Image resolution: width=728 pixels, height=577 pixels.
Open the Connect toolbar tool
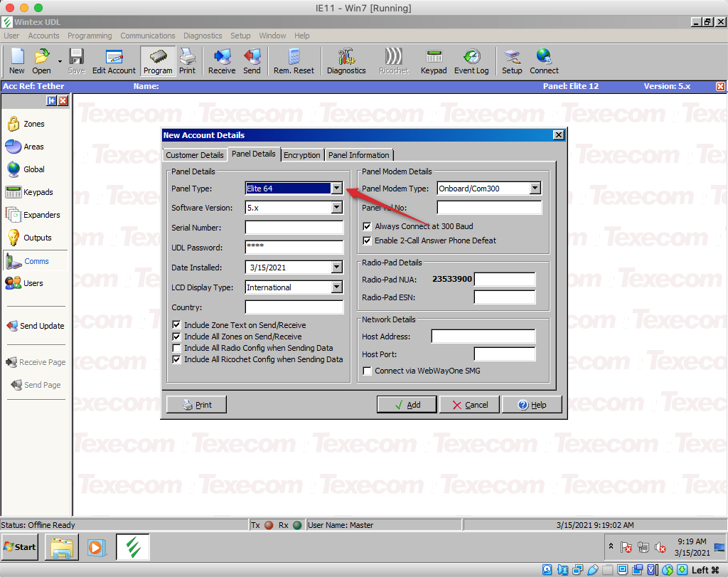tap(544, 61)
